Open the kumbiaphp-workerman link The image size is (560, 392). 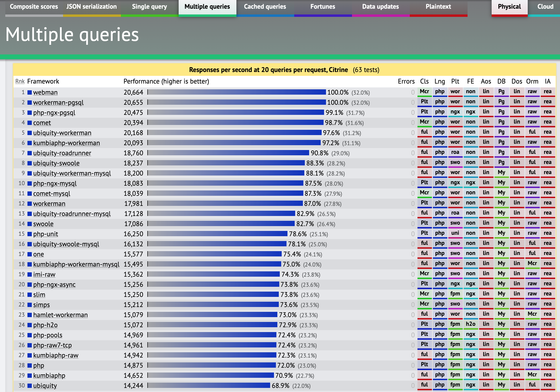67,143
